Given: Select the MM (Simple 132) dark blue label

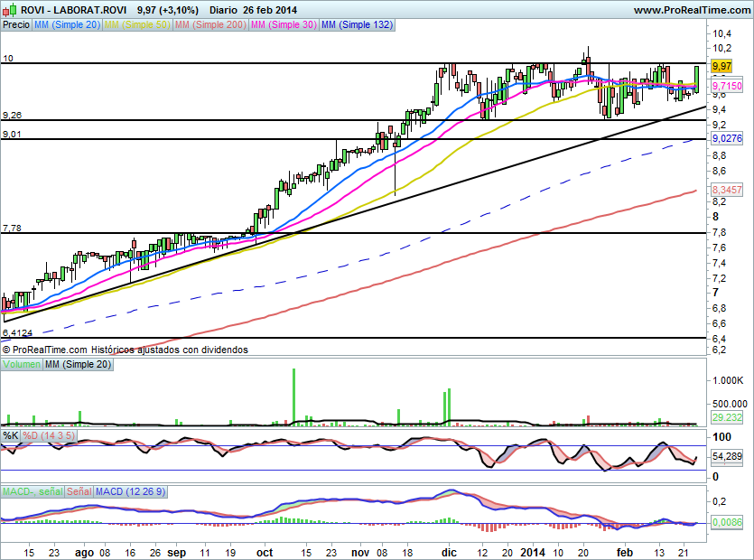Looking at the screenshot, I should 357,25.
